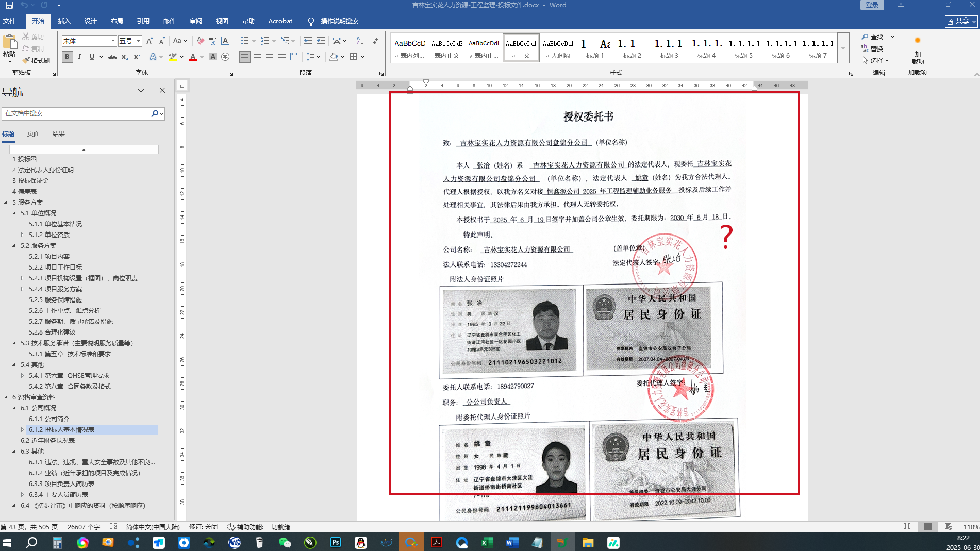
Task: Switch to the 页面 navigation tab
Action: pos(34,134)
